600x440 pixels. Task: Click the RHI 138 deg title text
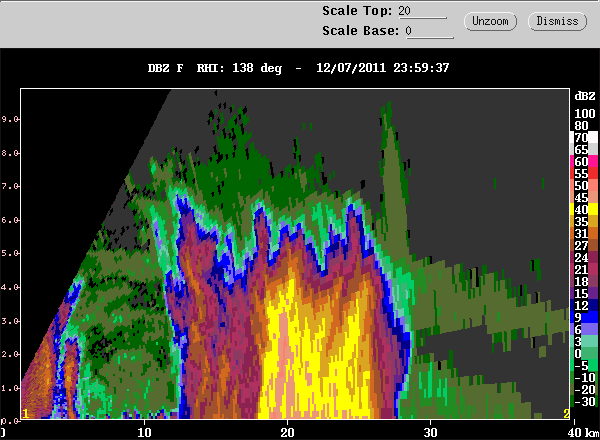[239, 68]
